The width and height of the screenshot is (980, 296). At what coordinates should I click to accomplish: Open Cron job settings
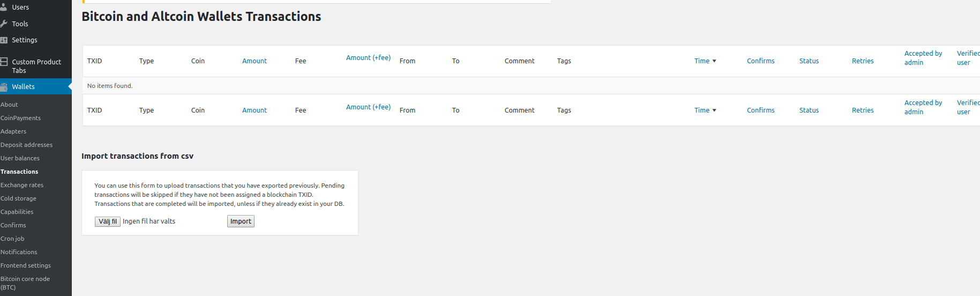12,239
